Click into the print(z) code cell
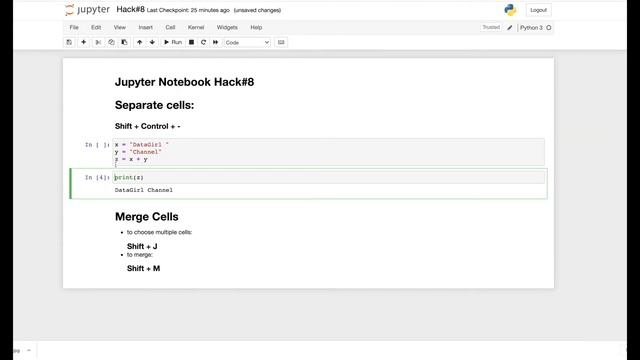The width and height of the screenshot is (640, 360). (328, 177)
